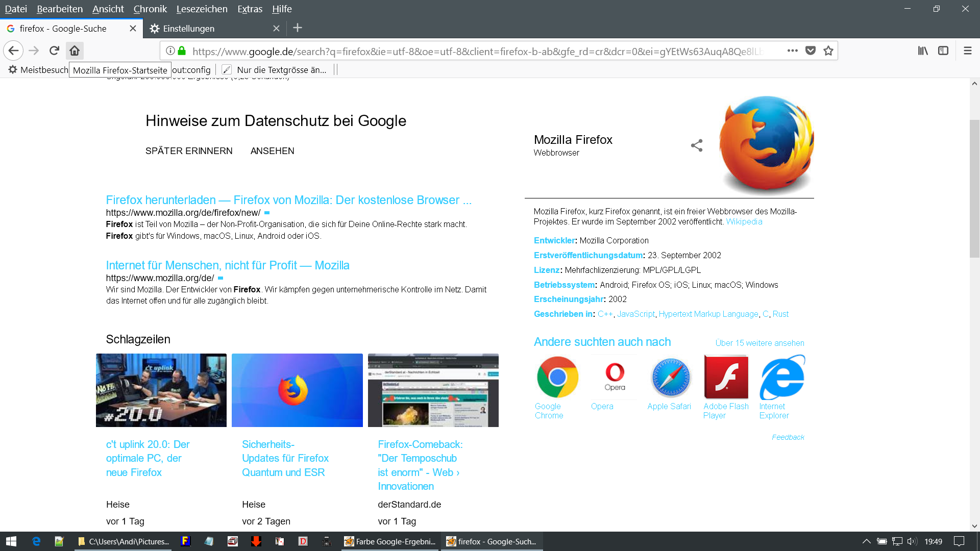Expand the dropdown arrow beside mozilla.org/de/firefox/new/
The image size is (980, 551).
click(267, 213)
